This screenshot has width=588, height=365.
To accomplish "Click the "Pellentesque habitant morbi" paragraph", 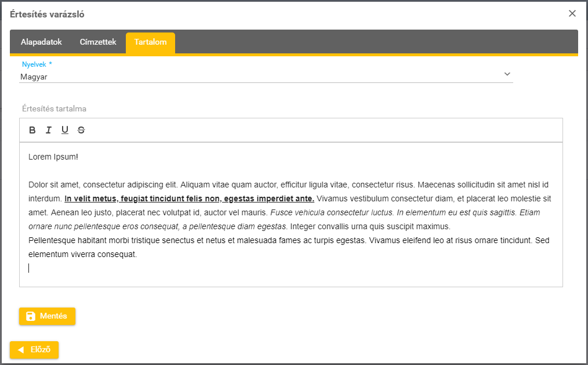I will pos(197,240).
